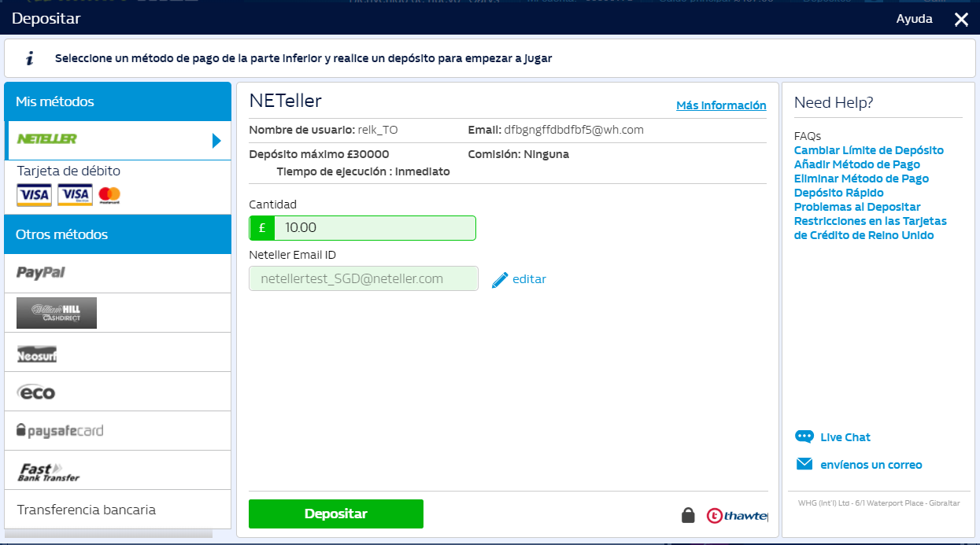Open the Más información link
This screenshot has width=980, height=545.
pos(721,105)
